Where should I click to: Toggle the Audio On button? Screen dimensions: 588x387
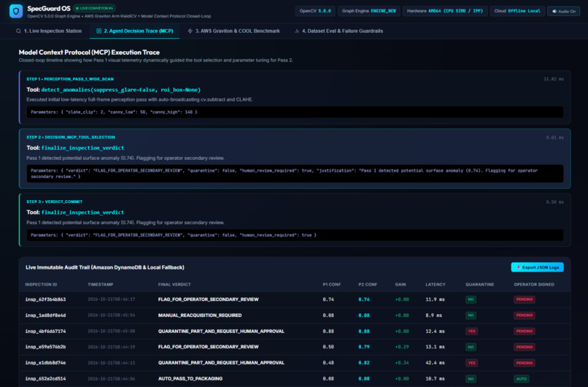(x=564, y=11)
